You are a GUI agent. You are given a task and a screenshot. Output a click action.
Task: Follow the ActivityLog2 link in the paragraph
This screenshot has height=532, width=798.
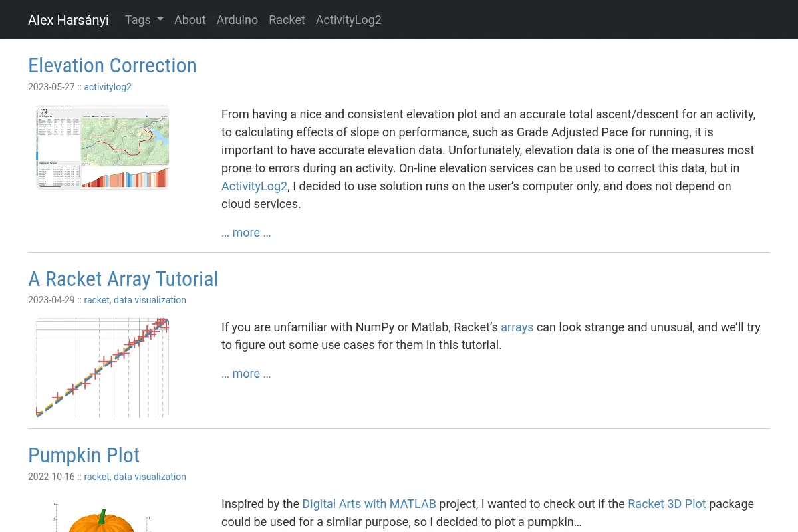click(255, 186)
